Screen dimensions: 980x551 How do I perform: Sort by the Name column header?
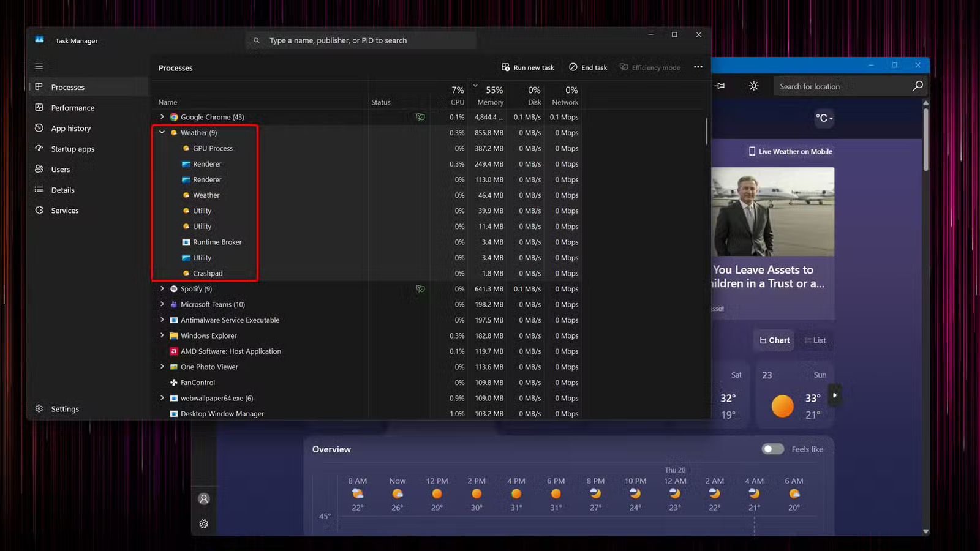[260, 96]
